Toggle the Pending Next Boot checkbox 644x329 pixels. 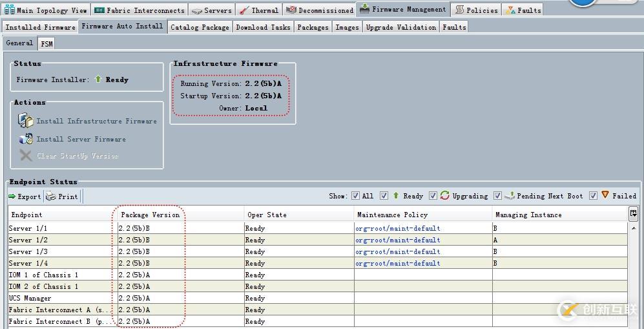(497, 196)
